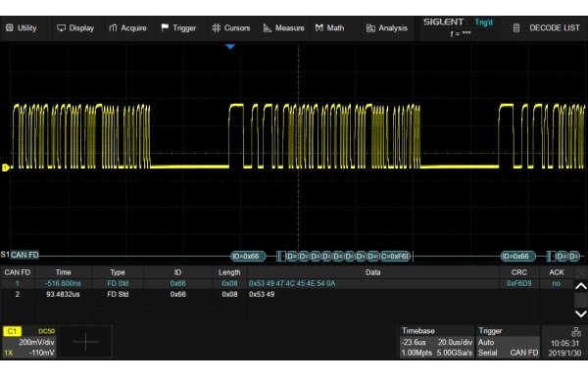The image size is (588, 382).
Task: Click the Acquire waveform icon
Action: (x=113, y=28)
